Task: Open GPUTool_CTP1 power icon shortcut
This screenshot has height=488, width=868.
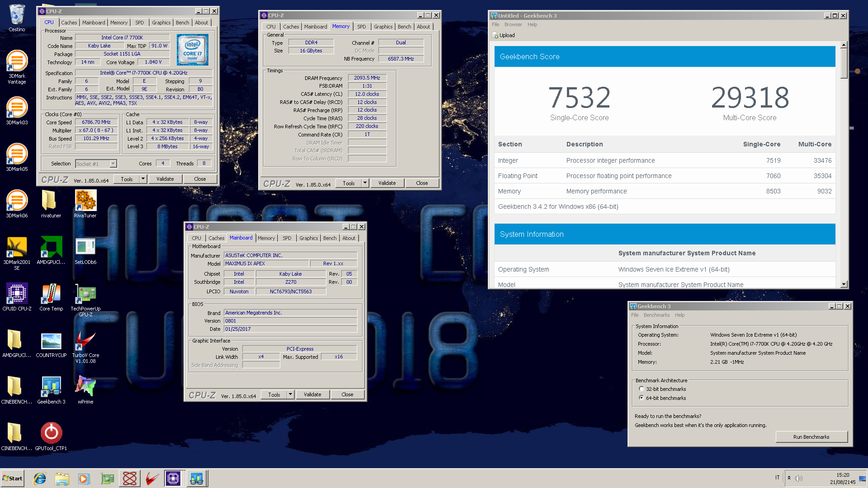Action: (51, 436)
